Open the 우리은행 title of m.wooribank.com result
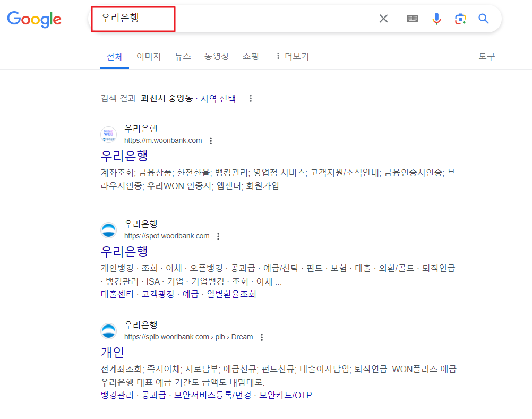The height and width of the screenshot is (419, 532). (x=124, y=156)
